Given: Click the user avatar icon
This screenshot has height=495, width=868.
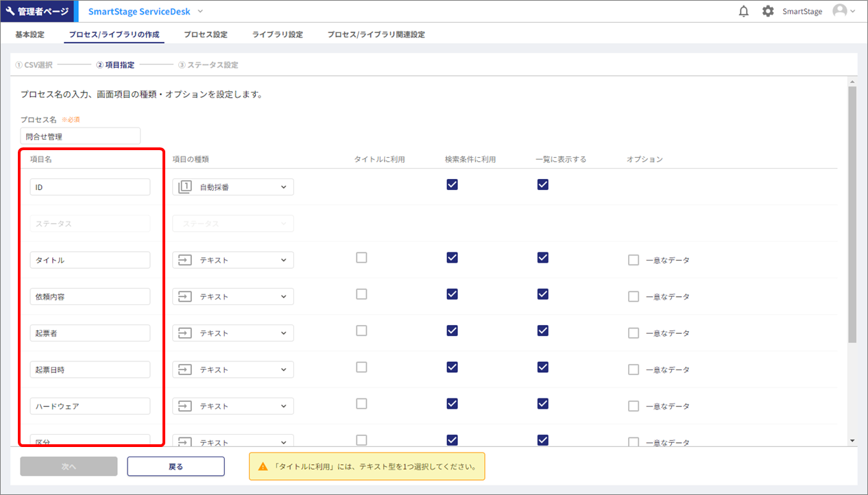Looking at the screenshot, I should pyautogui.click(x=839, y=12).
